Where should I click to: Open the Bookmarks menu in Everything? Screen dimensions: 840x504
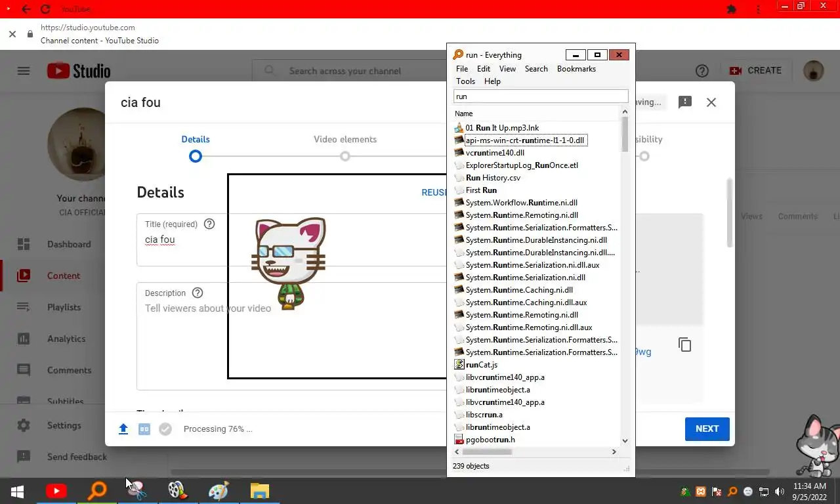(576, 69)
